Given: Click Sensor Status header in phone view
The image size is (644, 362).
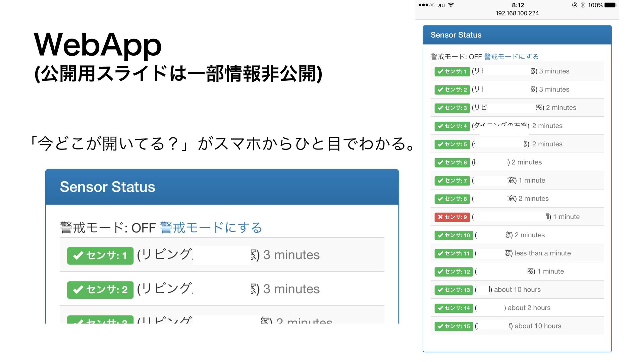Looking at the screenshot, I should point(456,35).
